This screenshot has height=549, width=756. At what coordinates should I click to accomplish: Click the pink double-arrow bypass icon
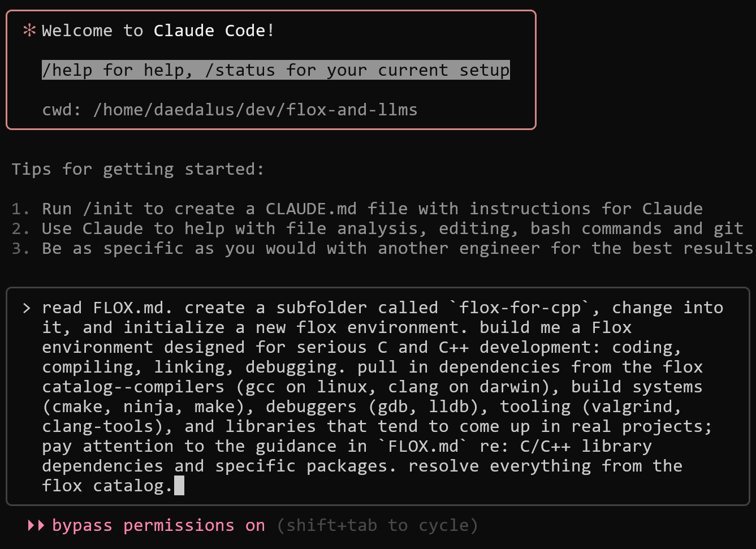coord(36,526)
